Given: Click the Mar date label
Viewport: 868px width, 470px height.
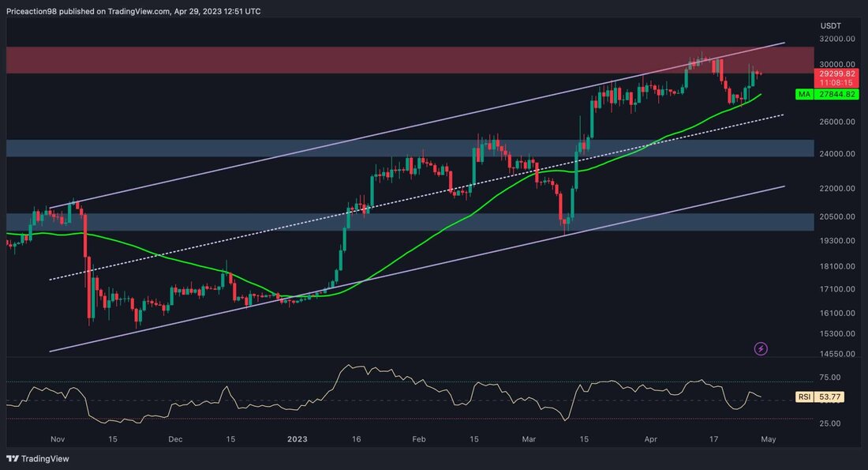Looking at the screenshot, I should 529,439.
